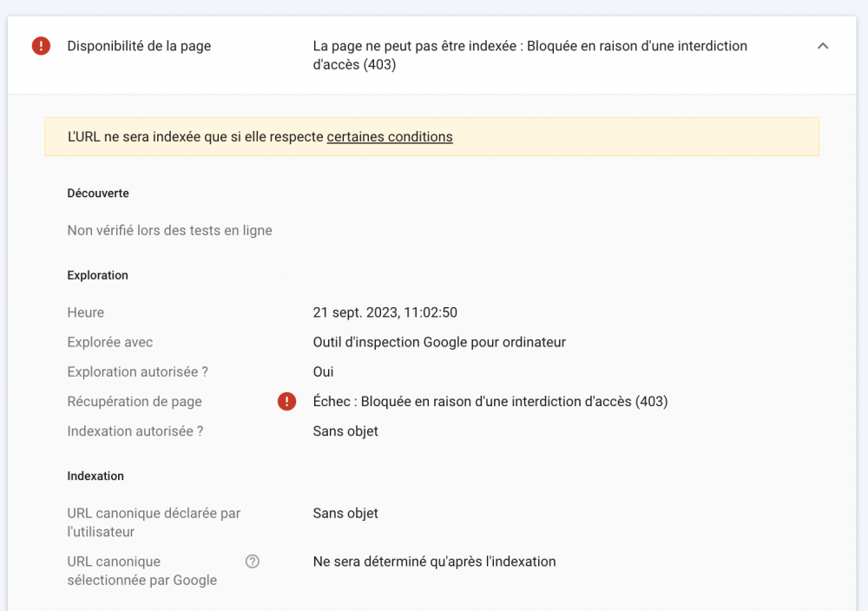Click the help question-mark icon near URL canonique
Viewport: 868px width, 611px height.
253,562
